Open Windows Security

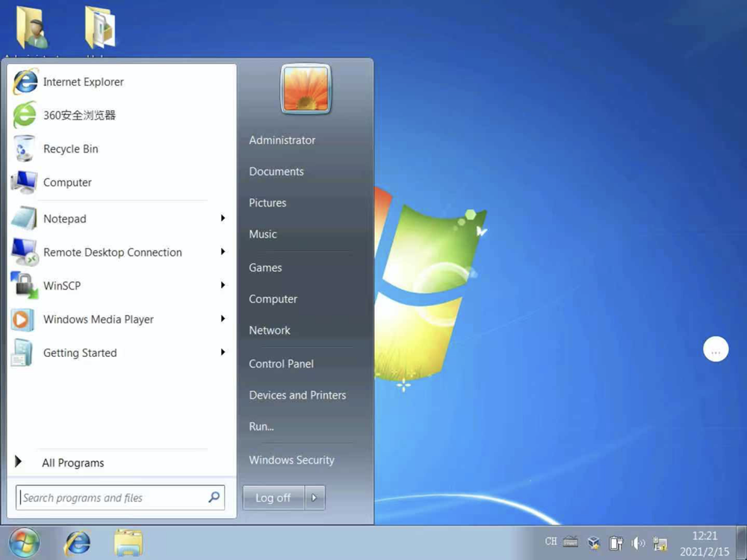coord(291,460)
